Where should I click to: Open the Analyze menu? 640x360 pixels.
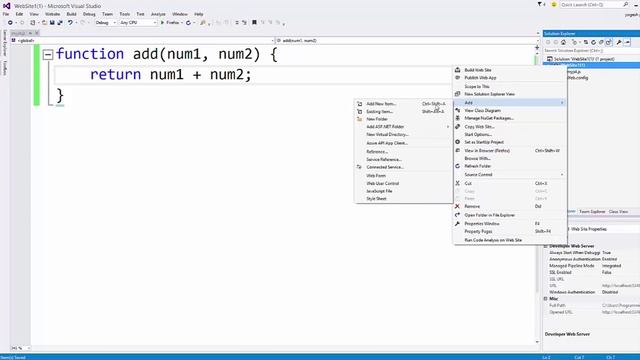pyautogui.click(x=158, y=14)
